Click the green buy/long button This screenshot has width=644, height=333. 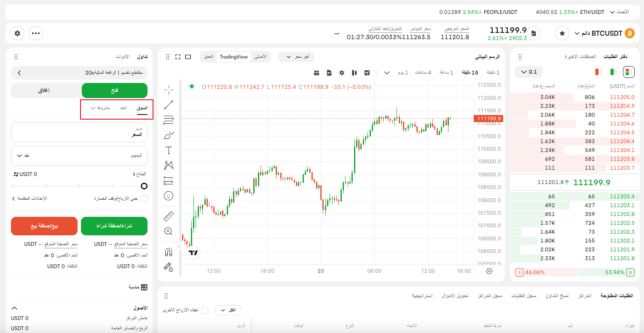(114, 226)
